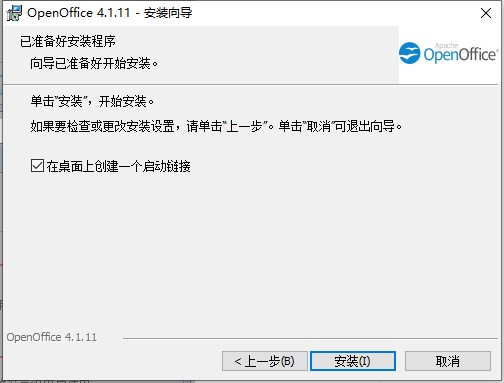Click the gray OpenOffice 4.1.11 version label
The image size is (504, 383).
click(x=52, y=337)
